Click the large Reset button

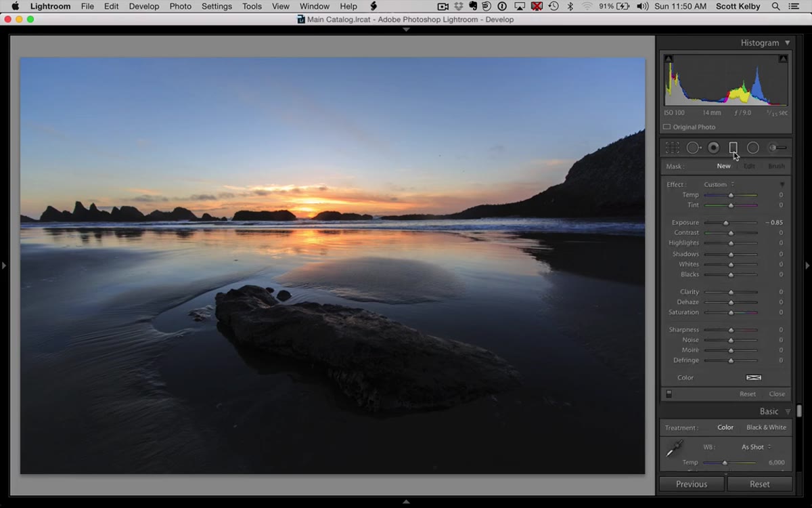[x=759, y=484]
